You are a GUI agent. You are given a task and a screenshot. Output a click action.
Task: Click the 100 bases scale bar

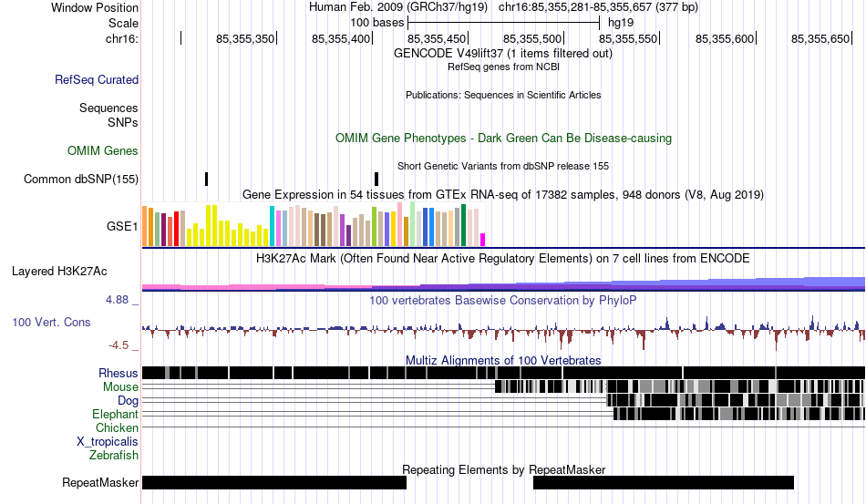pos(503,23)
